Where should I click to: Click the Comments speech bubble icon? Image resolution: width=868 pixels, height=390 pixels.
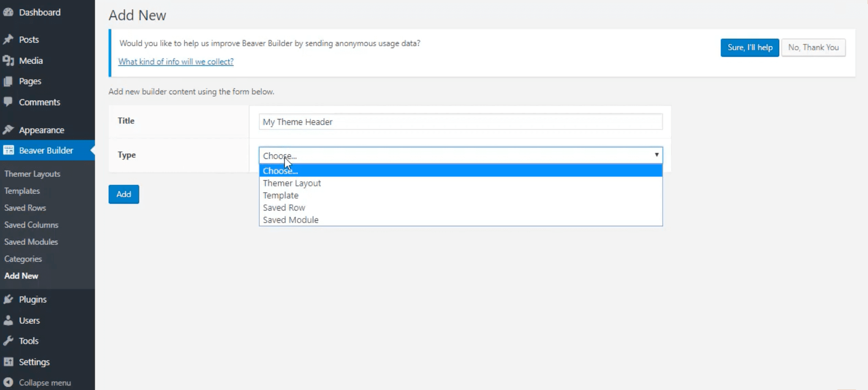(8, 102)
